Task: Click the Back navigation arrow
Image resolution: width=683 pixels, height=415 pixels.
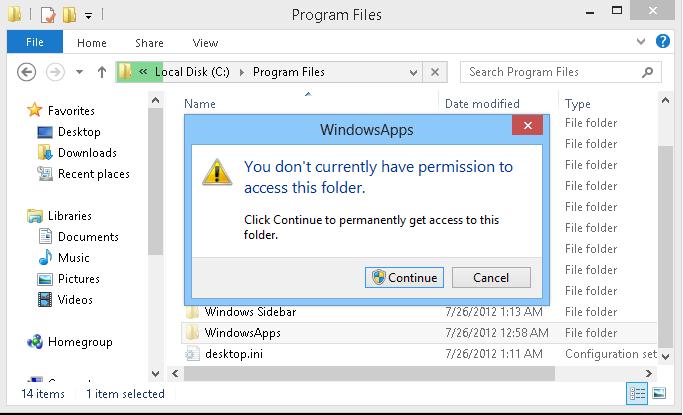Action: pos(26,72)
